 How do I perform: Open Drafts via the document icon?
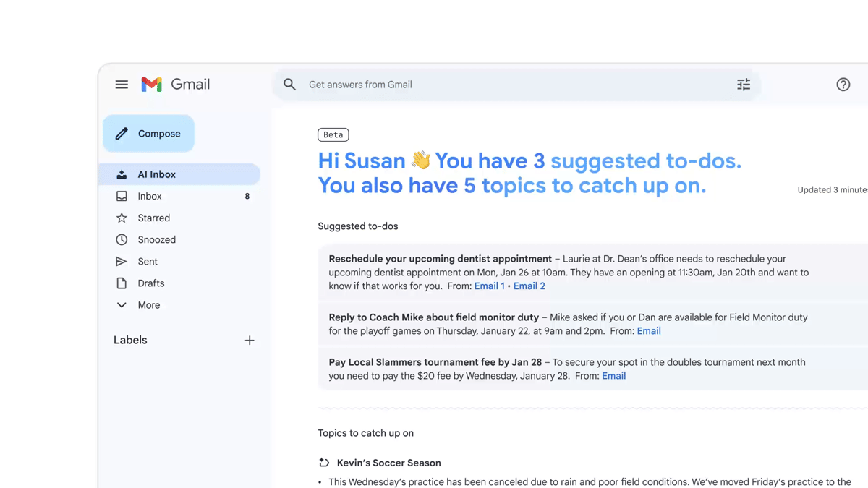coord(122,283)
